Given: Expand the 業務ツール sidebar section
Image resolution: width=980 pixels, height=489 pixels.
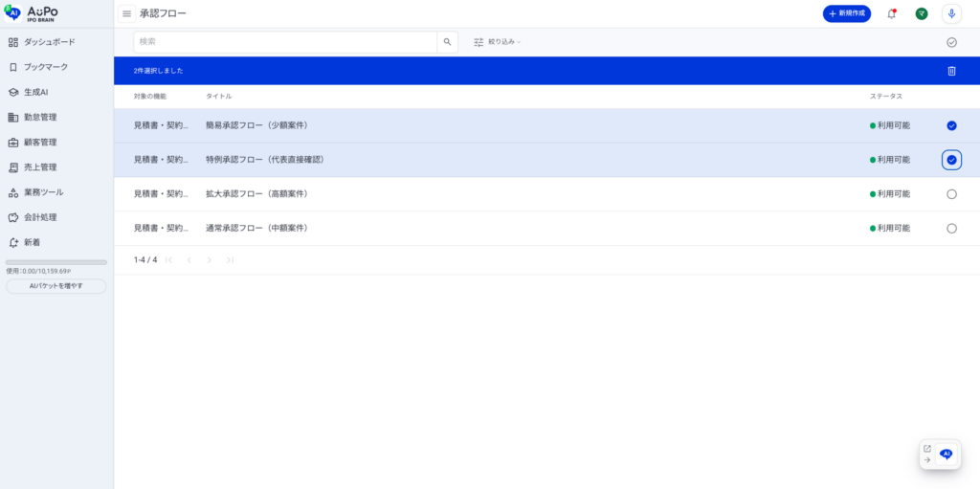Looking at the screenshot, I should (x=43, y=192).
